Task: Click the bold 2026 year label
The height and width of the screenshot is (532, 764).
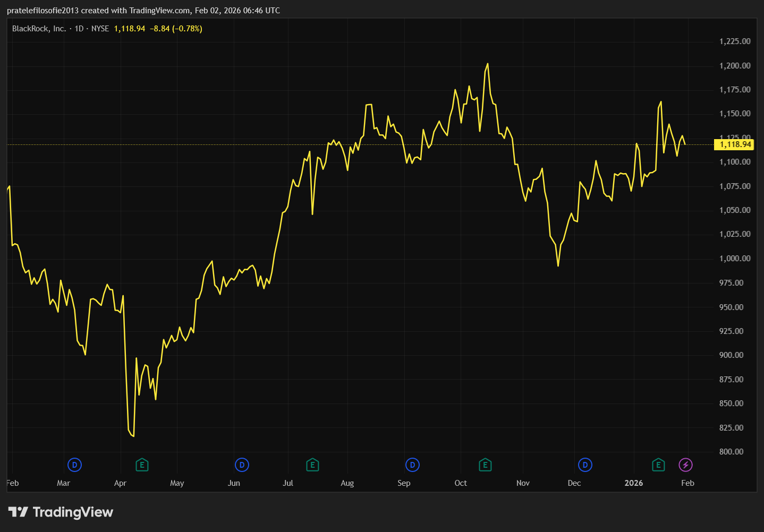Action: tap(634, 483)
